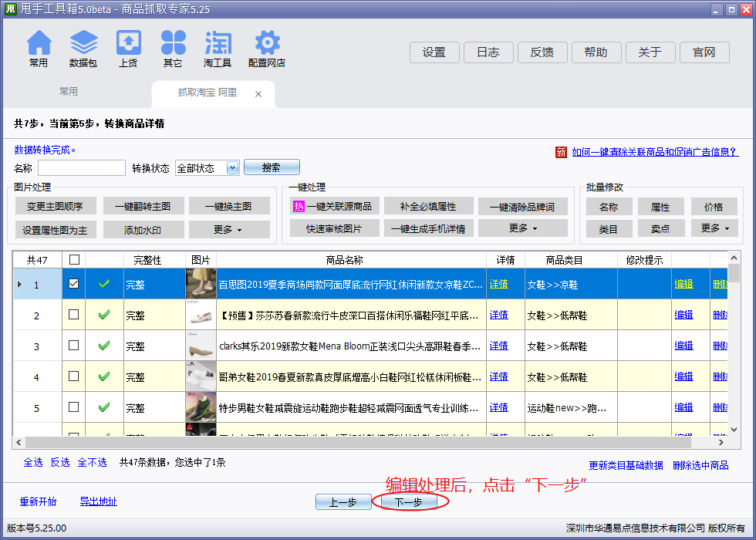Close the 抓取淘宝 阿里 tab
This screenshot has width=756, height=540.
point(258,94)
